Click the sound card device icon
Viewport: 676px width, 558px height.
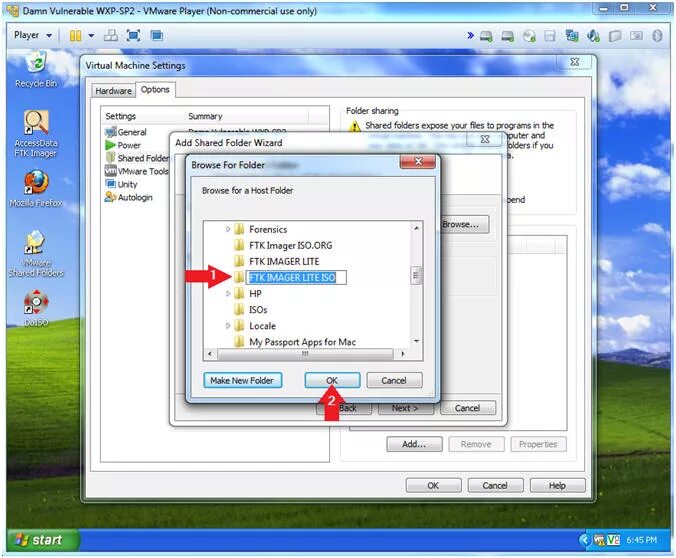pyautogui.click(x=594, y=36)
